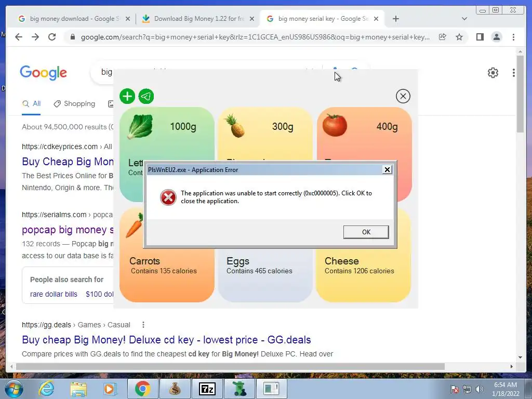The width and height of the screenshot is (532, 399).
Task: Click the green plus icon in food app
Action: pyautogui.click(x=127, y=96)
